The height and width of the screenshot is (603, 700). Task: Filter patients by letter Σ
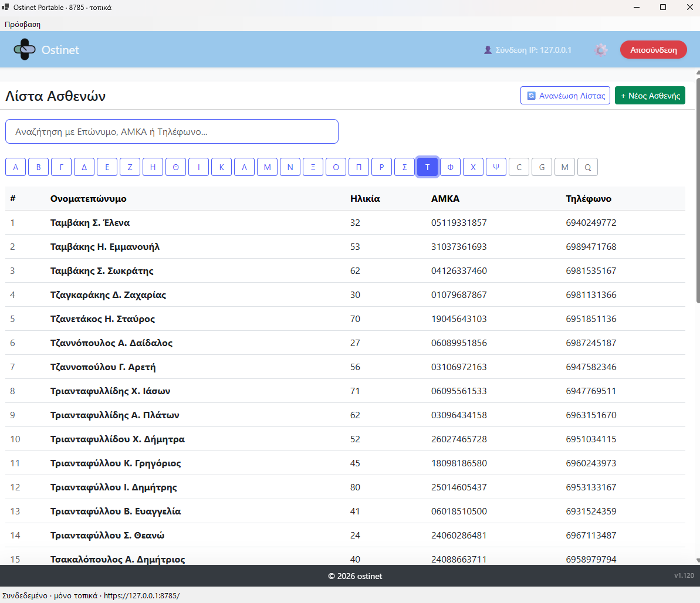pyautogui.click(x=404, y=167)
